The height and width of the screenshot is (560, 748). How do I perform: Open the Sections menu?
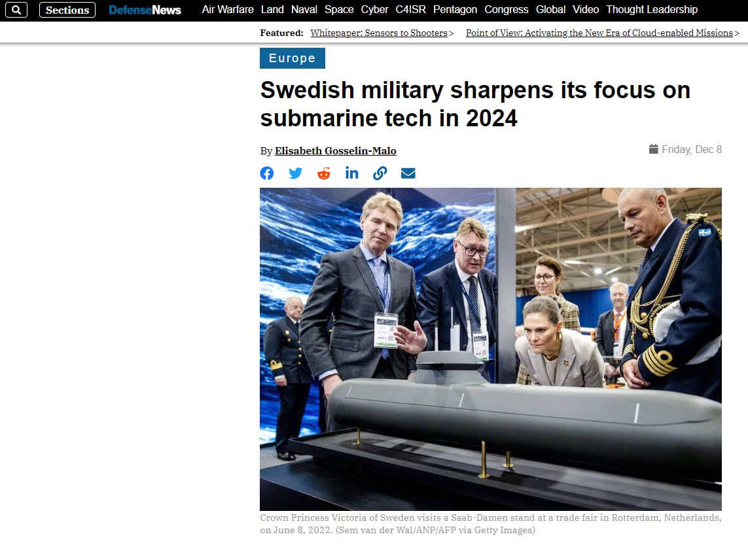click(x=67, y=10)
